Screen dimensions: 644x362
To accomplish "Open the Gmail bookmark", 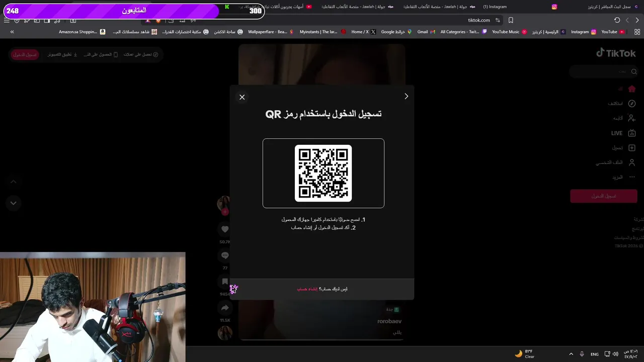I will [426, 32].
